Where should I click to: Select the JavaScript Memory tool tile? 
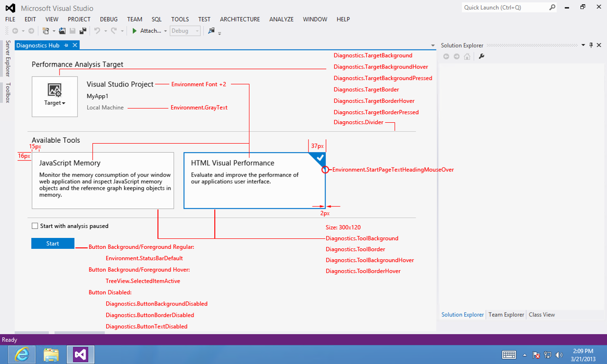coord(103,180)
